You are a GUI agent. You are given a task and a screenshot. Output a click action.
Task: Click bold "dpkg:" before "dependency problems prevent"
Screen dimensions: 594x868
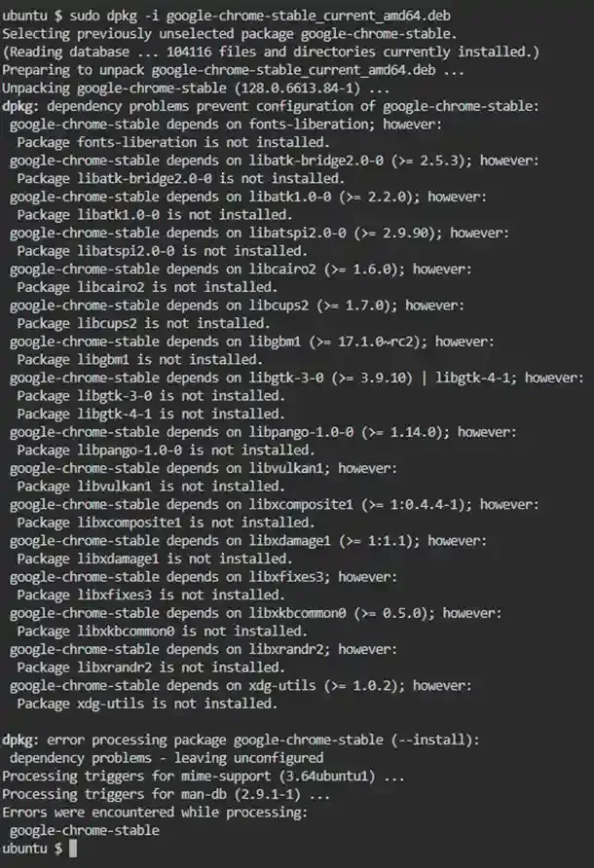click(x=22, y=106)
